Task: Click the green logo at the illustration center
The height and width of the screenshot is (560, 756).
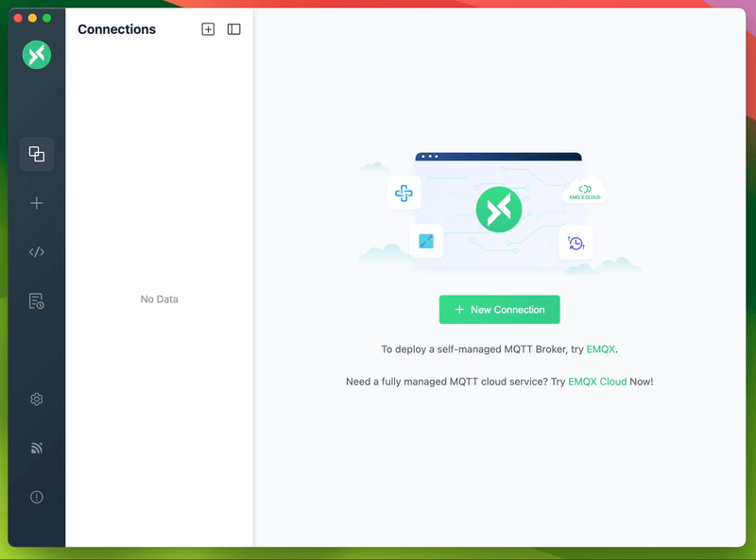Action: (499, 209)
